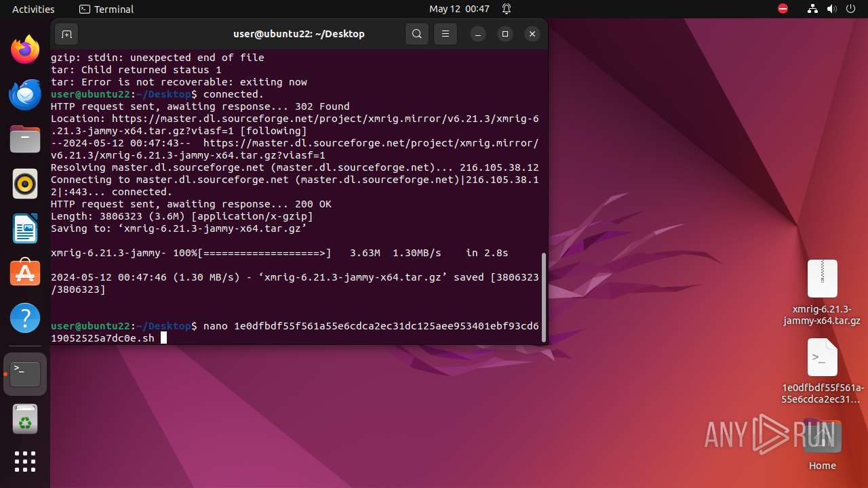
Task: Click 'Length: 3806323 (3.6M)' line
Action: pos(182,216)
